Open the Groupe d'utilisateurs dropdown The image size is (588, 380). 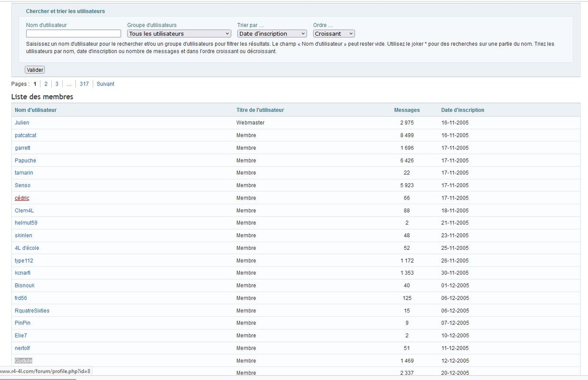[179, 34]
